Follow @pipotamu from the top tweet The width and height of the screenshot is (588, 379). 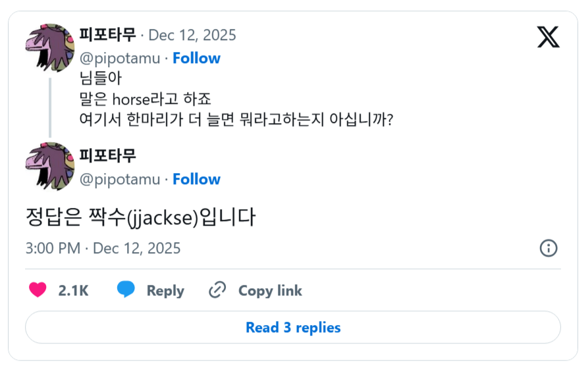[196, 58]
